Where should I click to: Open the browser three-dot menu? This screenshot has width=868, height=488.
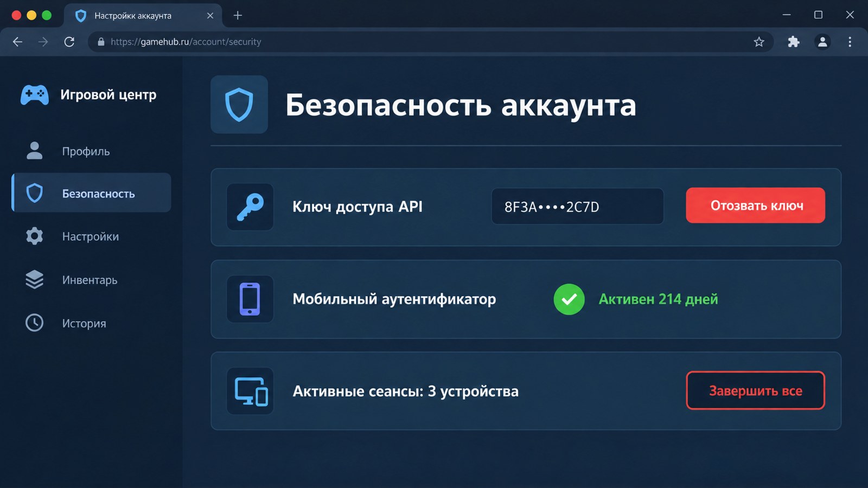tap(850, 42)
